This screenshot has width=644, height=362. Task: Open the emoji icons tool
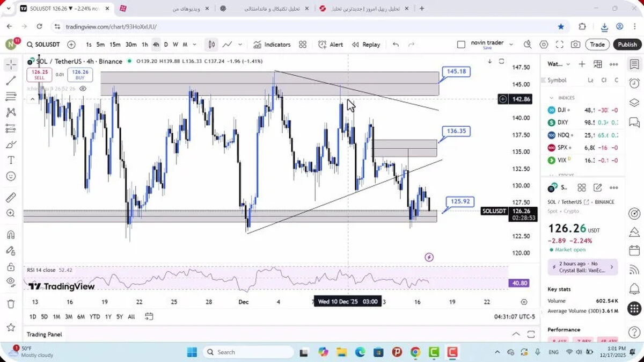pos(11,176)
